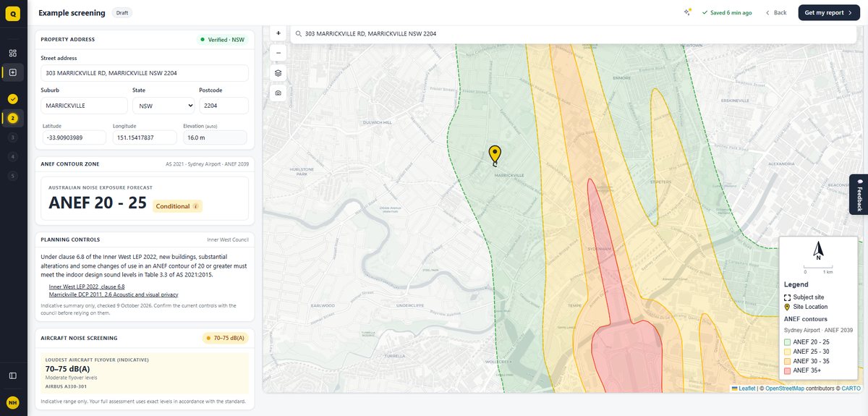Click the Subject site legend symbol
Viewport: 868px width, 416px height.
coord(788,297)
